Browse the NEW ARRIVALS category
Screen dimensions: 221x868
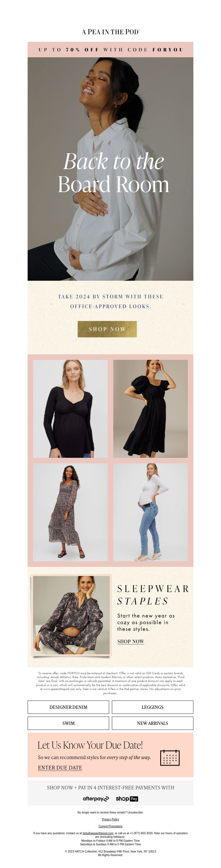coord(152,723)
